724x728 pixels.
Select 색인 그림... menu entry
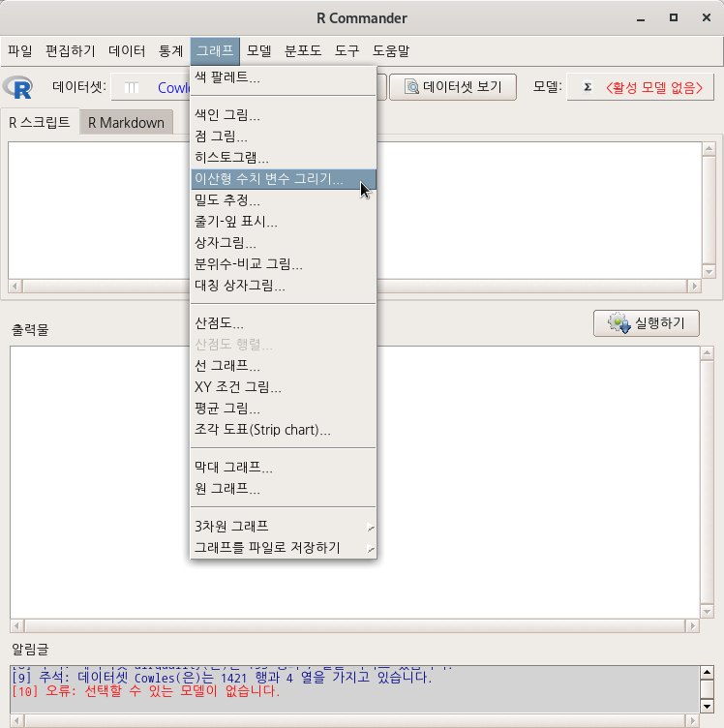coord(283,114)
